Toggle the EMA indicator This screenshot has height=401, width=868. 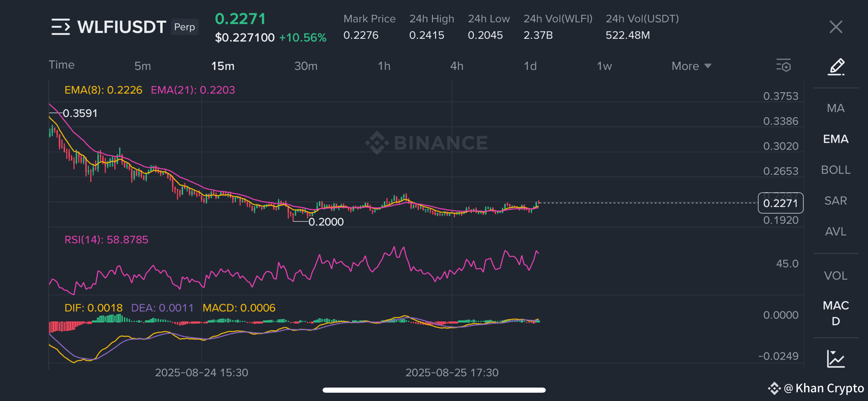point(836,139)
